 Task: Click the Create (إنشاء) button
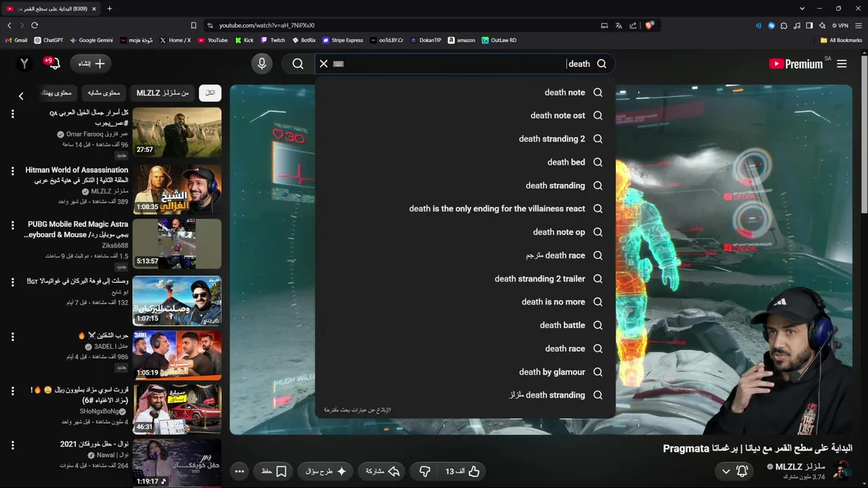92,63
